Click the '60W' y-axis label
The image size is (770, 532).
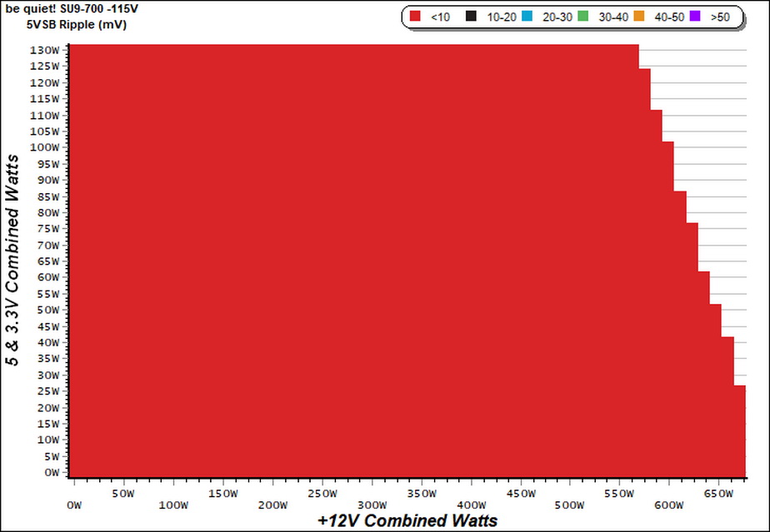point(48,277)
